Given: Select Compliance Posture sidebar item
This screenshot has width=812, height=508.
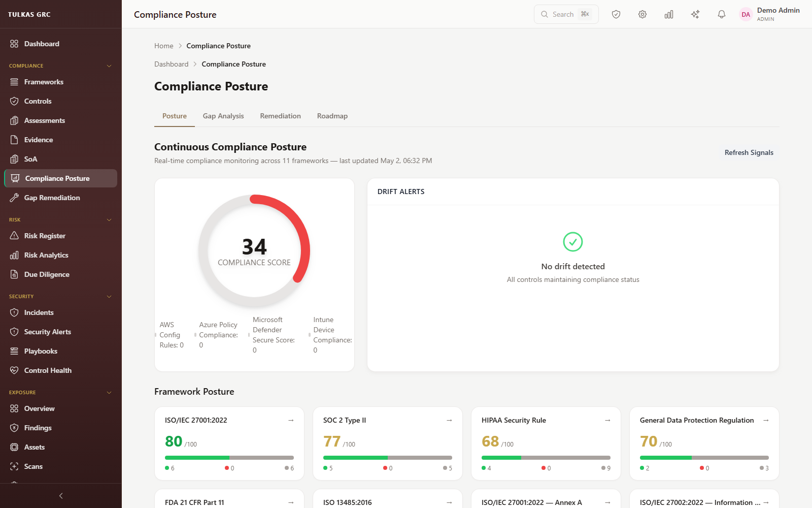Looking at the screenshot, I should pos(61,178).
